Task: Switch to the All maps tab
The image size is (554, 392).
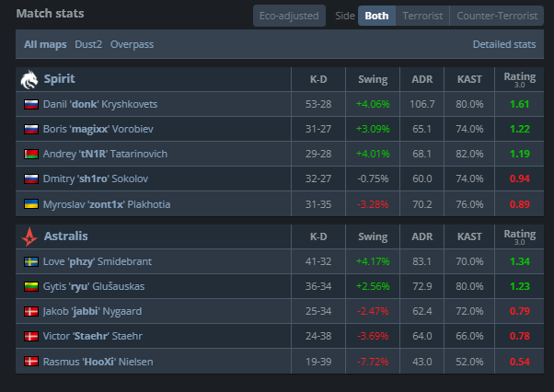Action: click(45, 44)
